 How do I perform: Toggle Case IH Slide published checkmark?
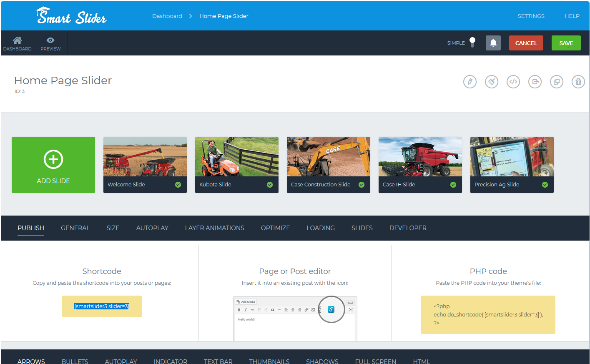[453, 185]
